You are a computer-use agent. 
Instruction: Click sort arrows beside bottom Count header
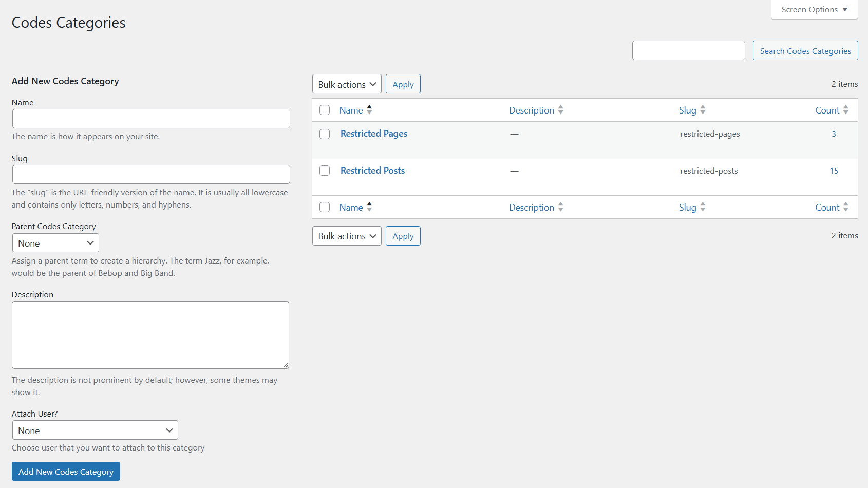845,207
